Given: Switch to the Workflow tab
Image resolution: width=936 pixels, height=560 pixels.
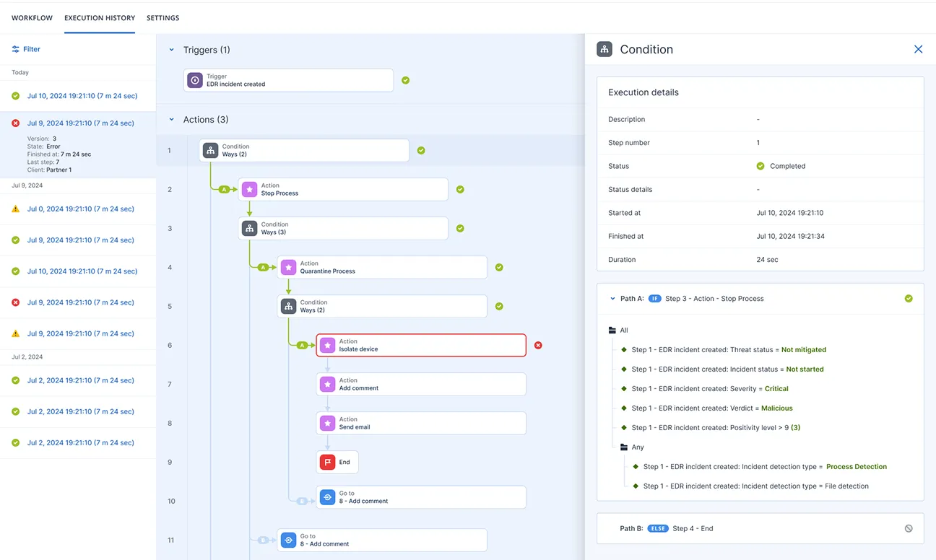Looking at the screenshot, I should click(32, 18).
